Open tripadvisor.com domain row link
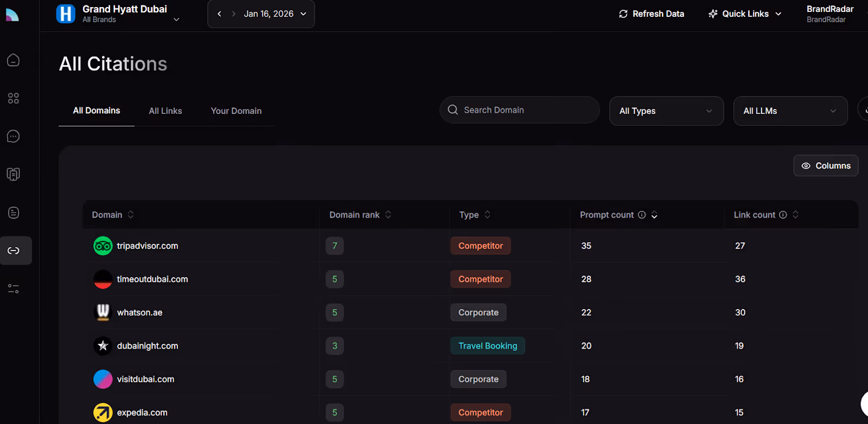This screenshot has width=868, height=424. [x=148, y=246]
